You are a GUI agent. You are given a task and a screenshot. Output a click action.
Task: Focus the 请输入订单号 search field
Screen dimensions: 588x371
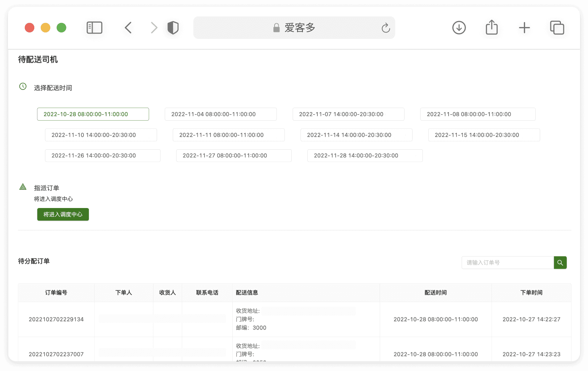coord(508,263)
